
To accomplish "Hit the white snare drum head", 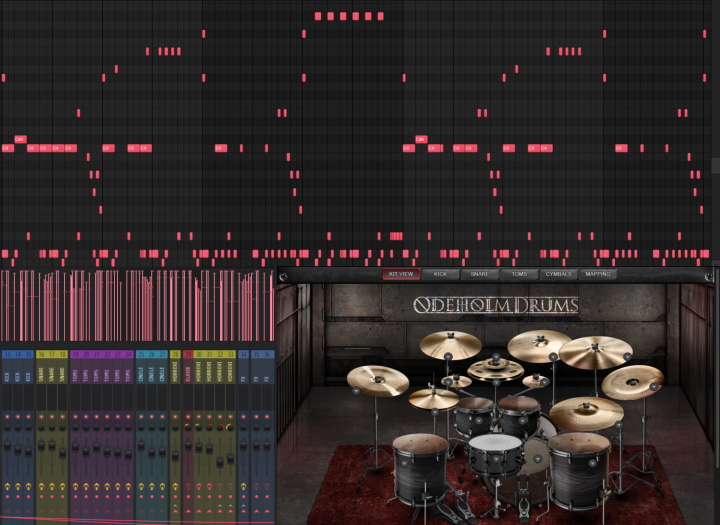I will 495,442.
